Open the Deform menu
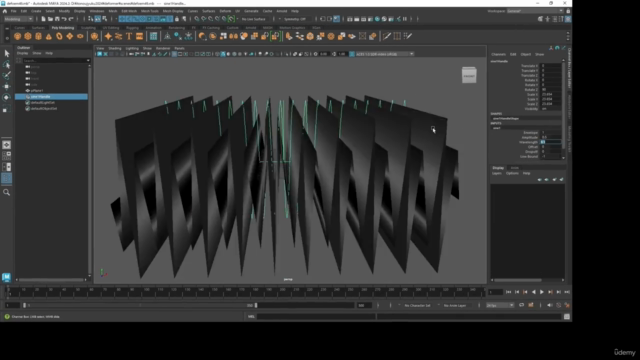 click(x=225, y=11)
